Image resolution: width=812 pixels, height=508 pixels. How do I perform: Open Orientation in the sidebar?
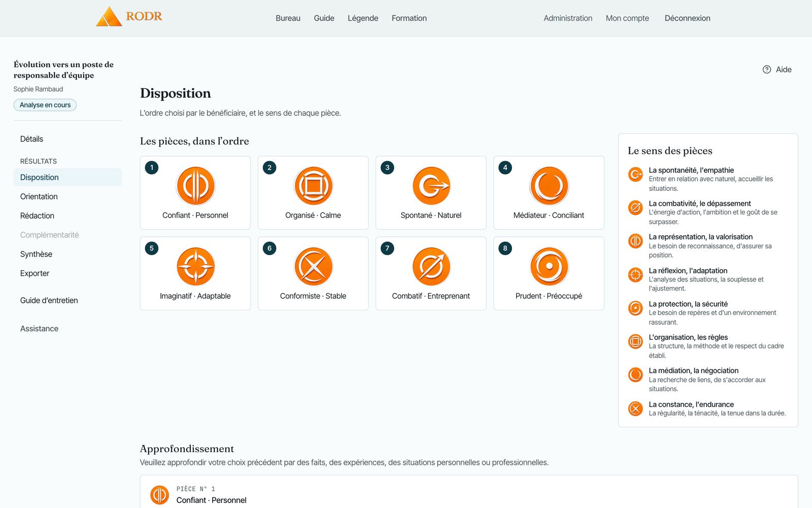[x=67, y=197]
